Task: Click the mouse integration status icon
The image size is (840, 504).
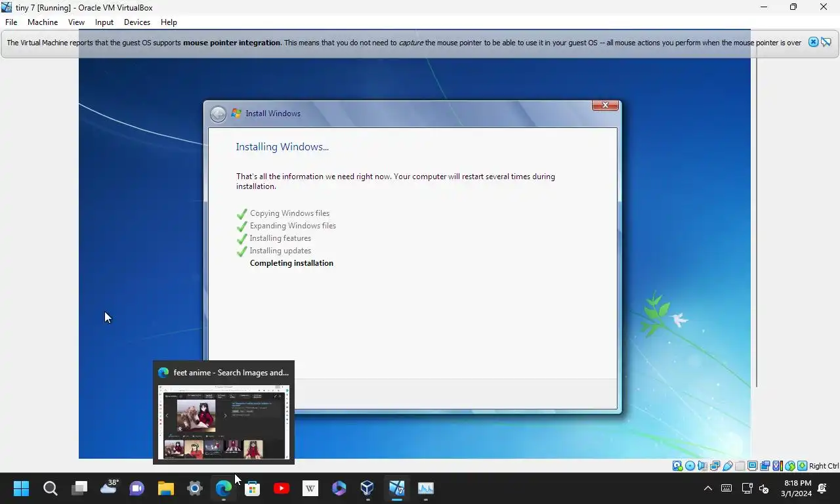Action: (x=790, y=466)
